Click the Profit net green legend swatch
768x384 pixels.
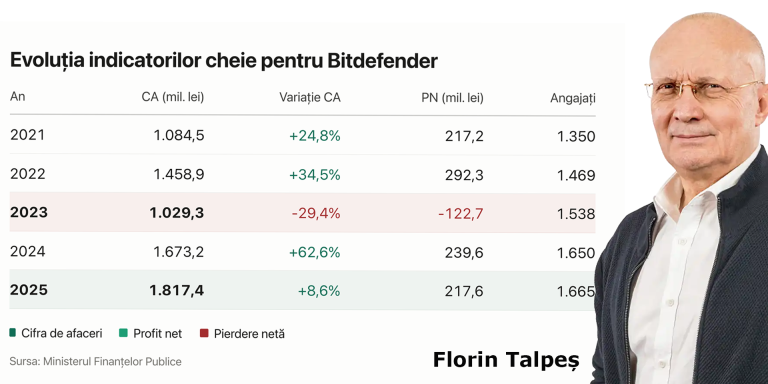[x=123, y=334]
